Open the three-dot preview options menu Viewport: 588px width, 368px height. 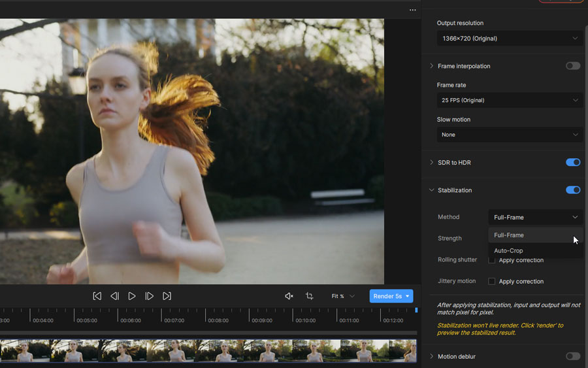(412, 10)
